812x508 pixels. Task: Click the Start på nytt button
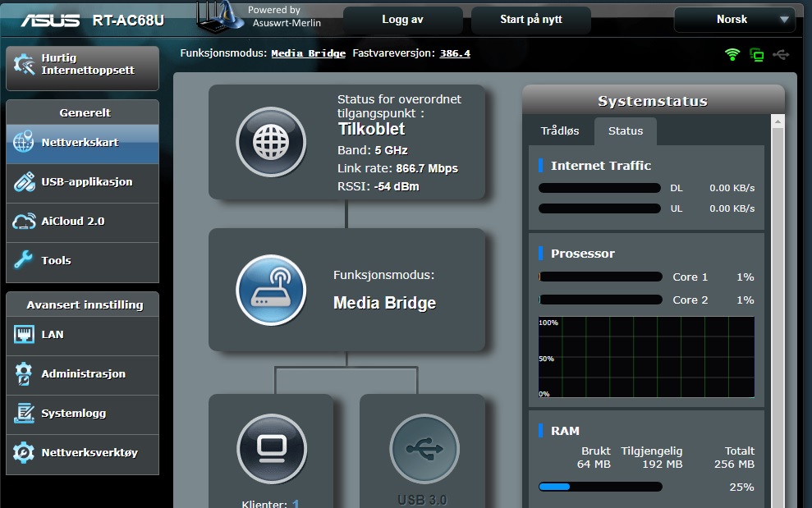click(x=531, y=20)
